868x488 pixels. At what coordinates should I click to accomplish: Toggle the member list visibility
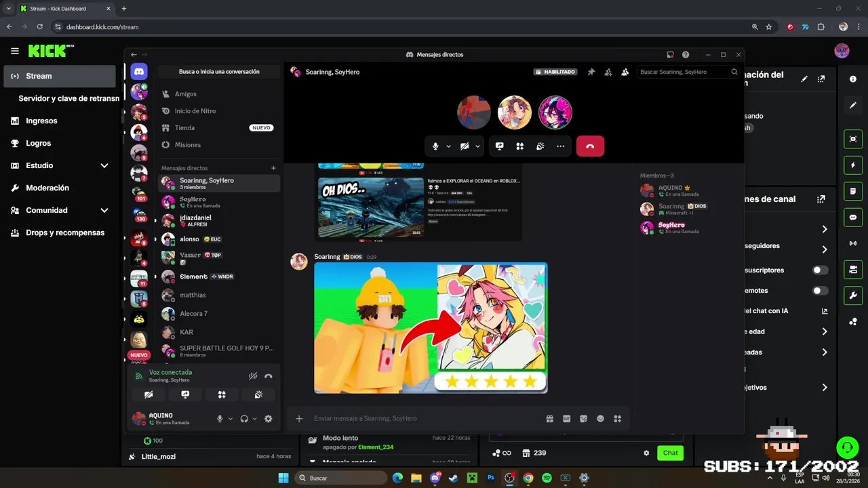pyautogui.click(x=625, y=72)
